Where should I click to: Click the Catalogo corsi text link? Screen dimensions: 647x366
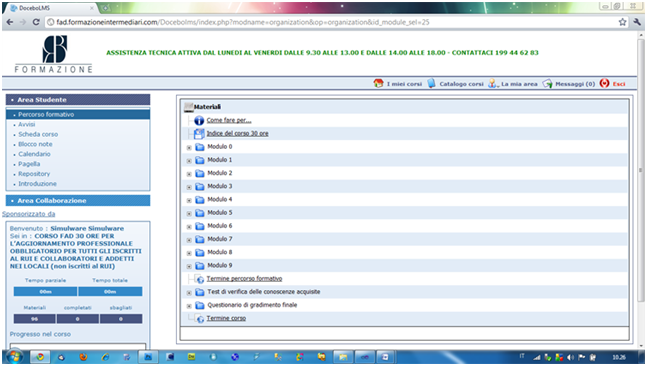coord(461,84)
